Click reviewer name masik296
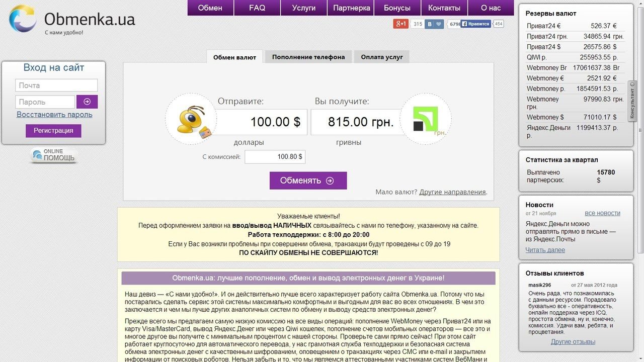This screenshot has height=362, width=644. pyautogui.click(x=540, y=285)
